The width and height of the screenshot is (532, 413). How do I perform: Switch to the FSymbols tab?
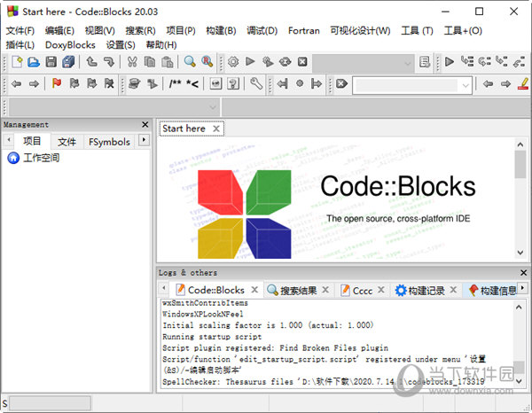click(108, 141)
